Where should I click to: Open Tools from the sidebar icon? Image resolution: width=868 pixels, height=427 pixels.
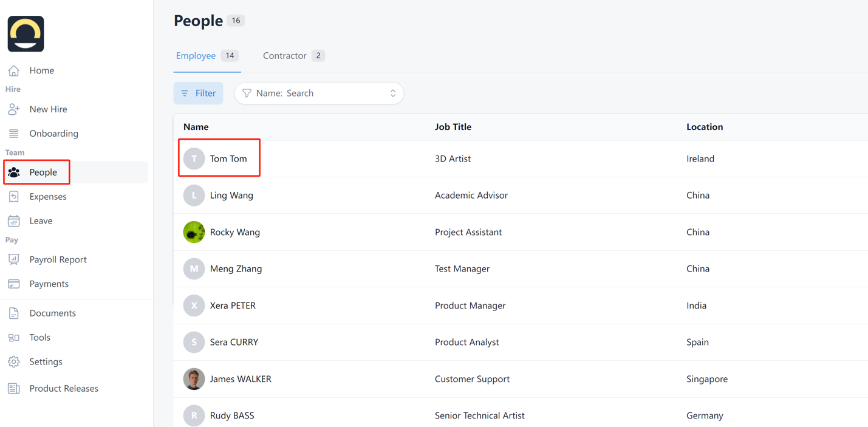14,338
